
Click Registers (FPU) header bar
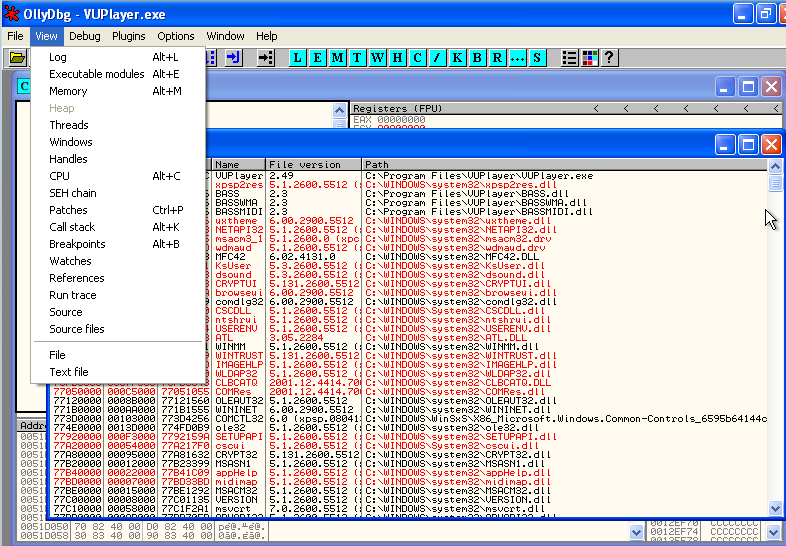tap(566, 109)
